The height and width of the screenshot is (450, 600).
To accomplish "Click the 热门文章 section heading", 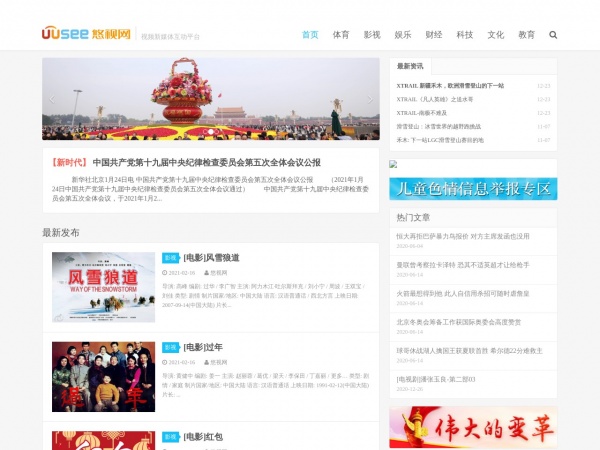I will [x=413, y=218].
